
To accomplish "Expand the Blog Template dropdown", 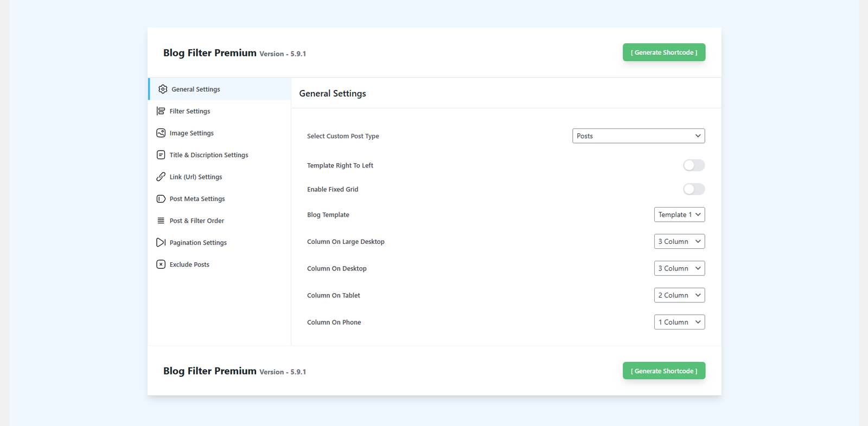I will click(679, 215).
